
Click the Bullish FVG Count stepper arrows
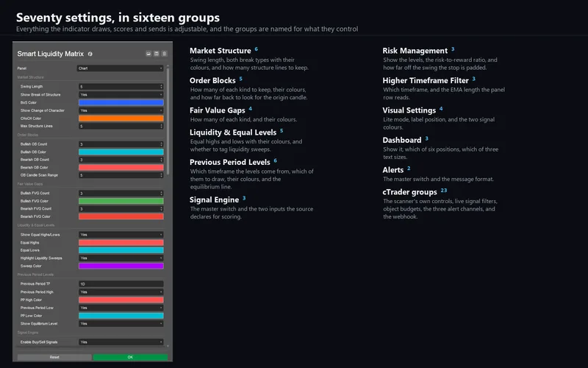point(161,194)
